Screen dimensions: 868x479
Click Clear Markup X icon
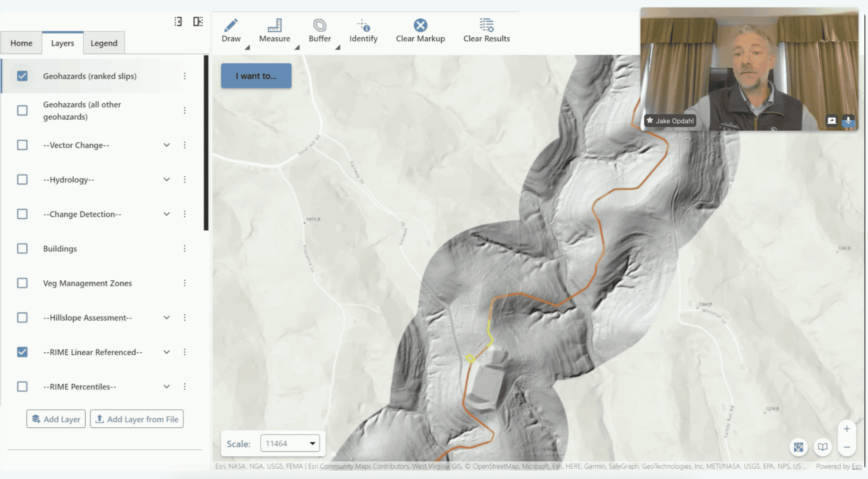420,25
